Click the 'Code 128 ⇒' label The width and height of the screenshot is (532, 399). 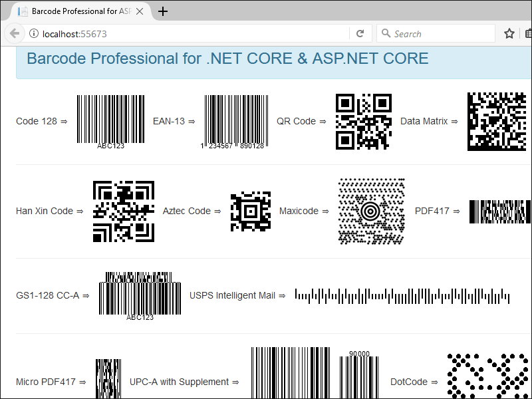pos(42,121)
